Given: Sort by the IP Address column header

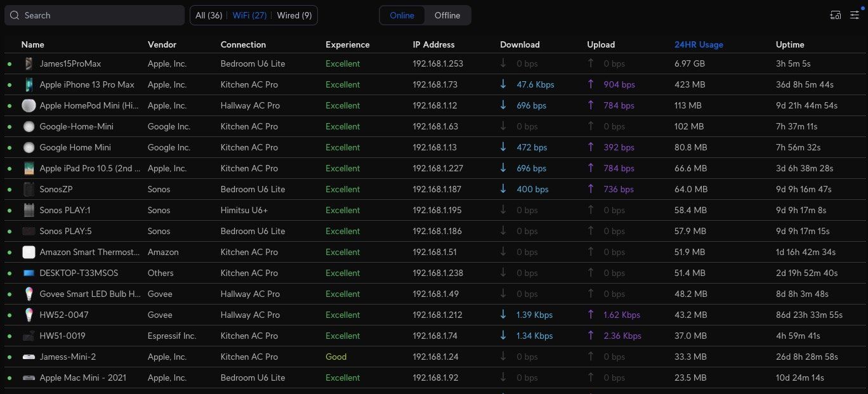Looking at the screenshot, I should point(433,44).
